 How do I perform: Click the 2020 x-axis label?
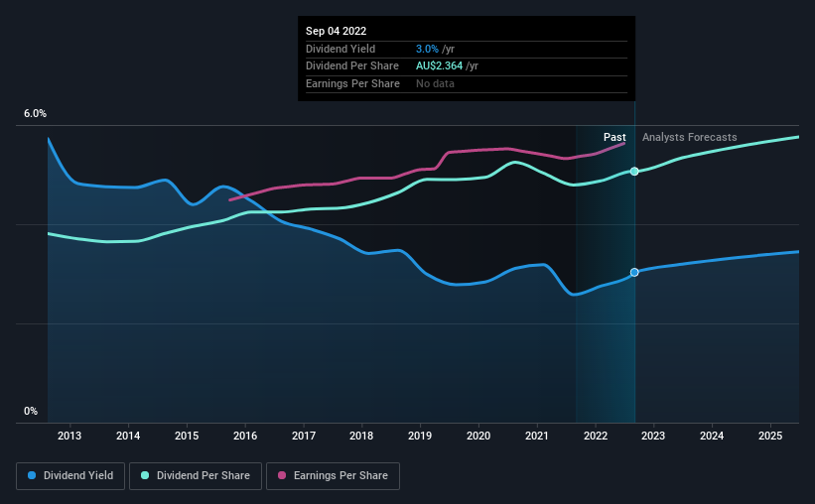(478, 436)
